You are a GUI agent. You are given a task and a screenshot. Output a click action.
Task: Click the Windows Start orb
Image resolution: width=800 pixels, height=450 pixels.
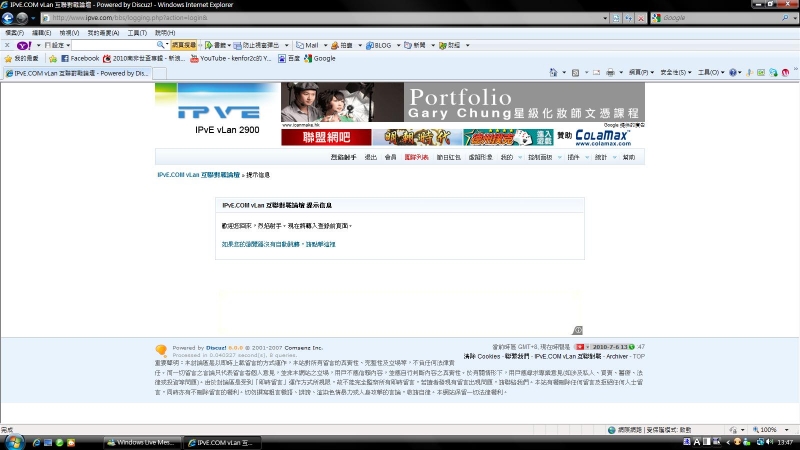[x=13, y=442]
